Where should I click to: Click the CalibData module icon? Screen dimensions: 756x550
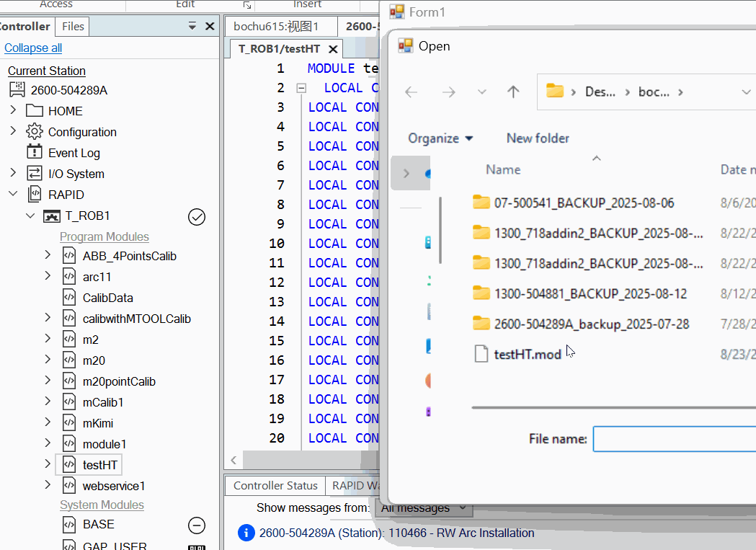tap(69, 297)
